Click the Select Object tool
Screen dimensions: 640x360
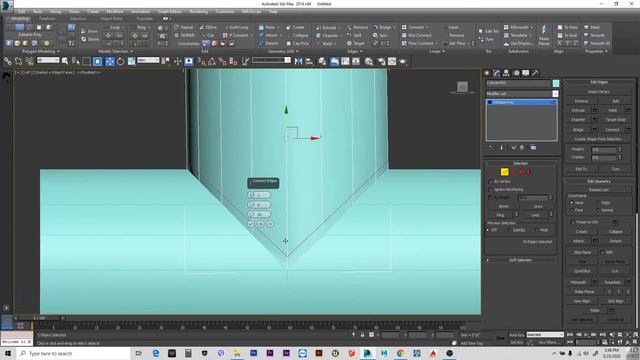[x=65, y=61]
